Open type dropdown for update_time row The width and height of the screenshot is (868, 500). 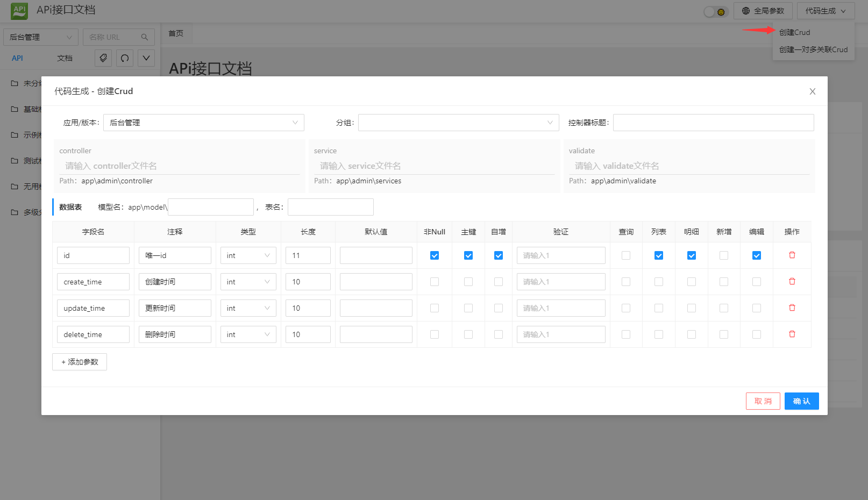click(248, 308)
